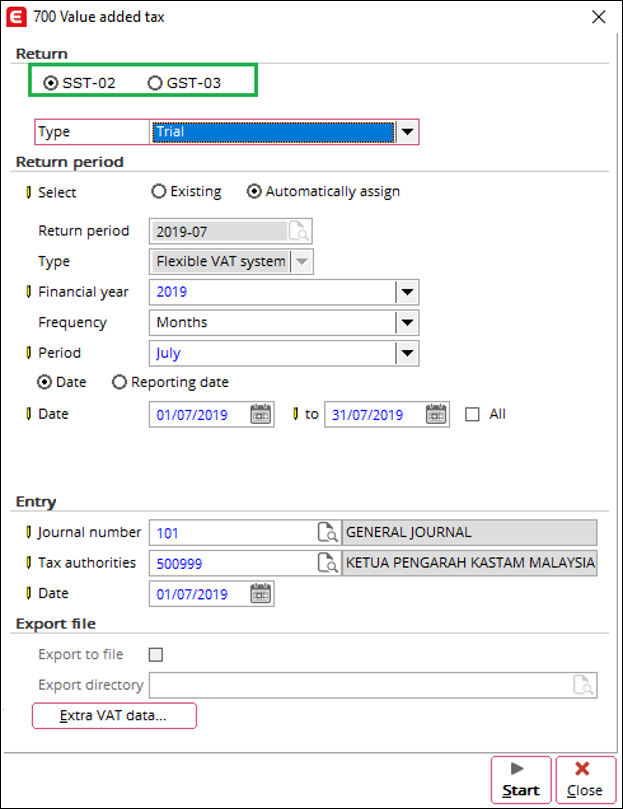Choose Existing return period option
The image size is (623, 809).
pos(158,191)
